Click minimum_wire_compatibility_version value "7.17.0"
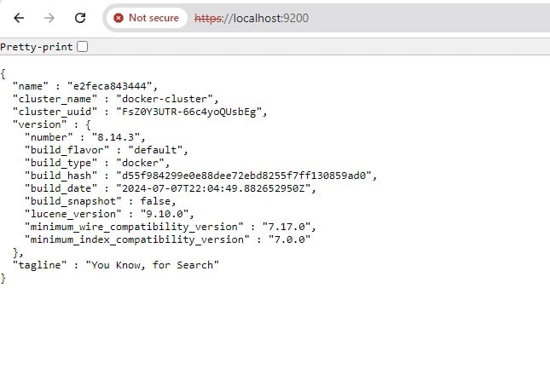This screenshot has width=550, height=392. pyautogui.click(x=287, y=227)
